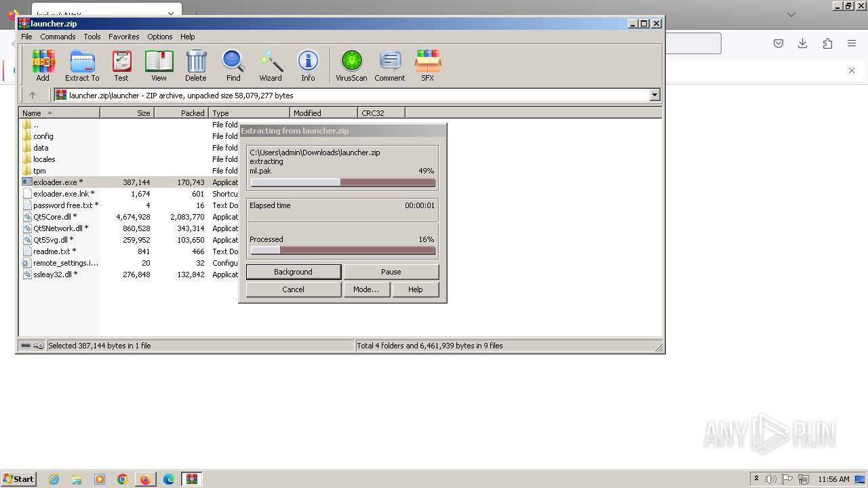Sort by Name column header

pyautogui.click(x=60, y=113)
